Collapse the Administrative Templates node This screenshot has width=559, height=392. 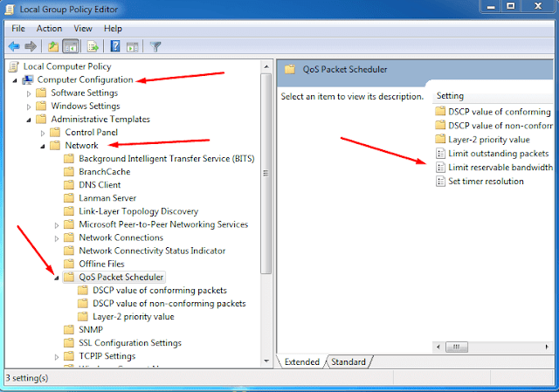(x=29, y=120)
